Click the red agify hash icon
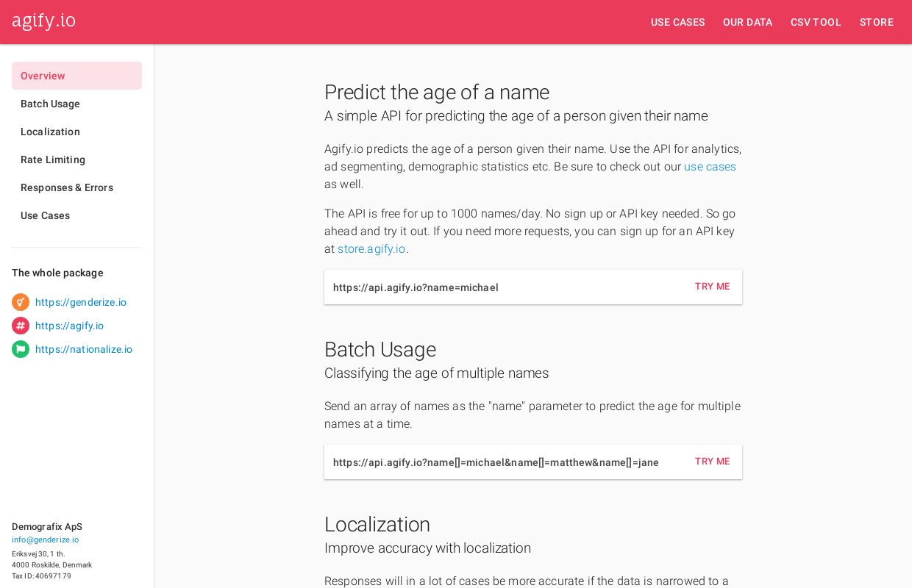The width and height of the screenshot is (912, 588). 21,326
